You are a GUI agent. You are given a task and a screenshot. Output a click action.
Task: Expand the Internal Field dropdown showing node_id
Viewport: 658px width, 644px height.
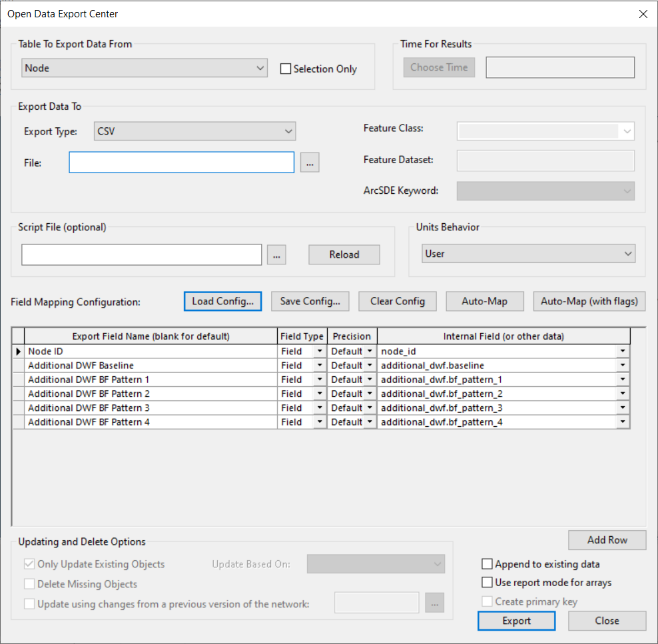pos(621,351)
